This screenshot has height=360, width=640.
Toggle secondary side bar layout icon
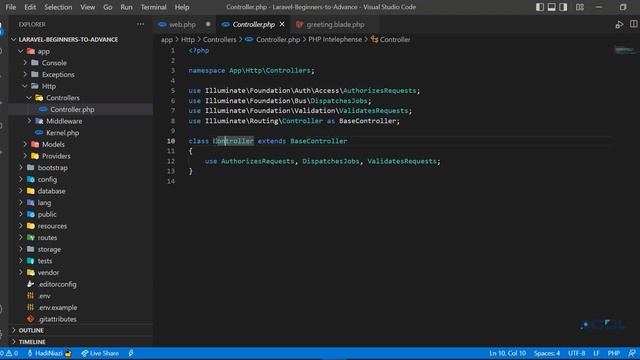tap(563, 7)
